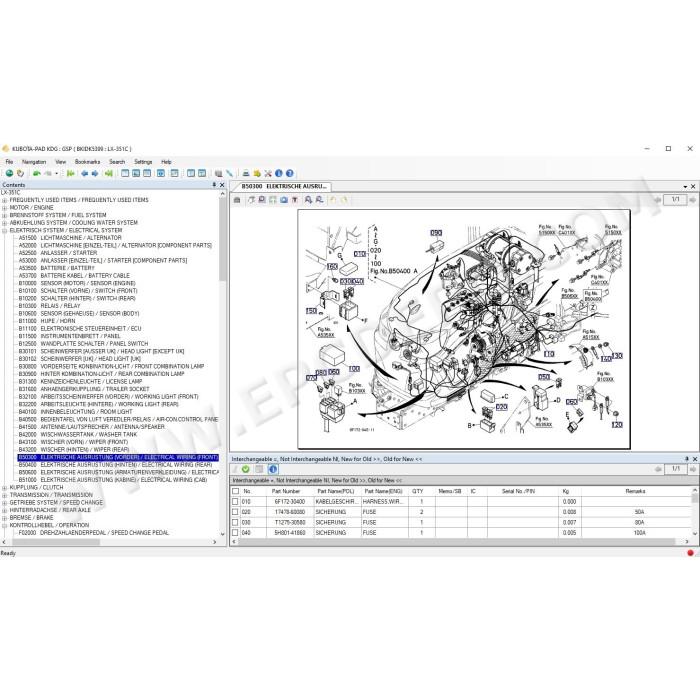
Task: Open the Settings menu
Action: tap(143, 162)
